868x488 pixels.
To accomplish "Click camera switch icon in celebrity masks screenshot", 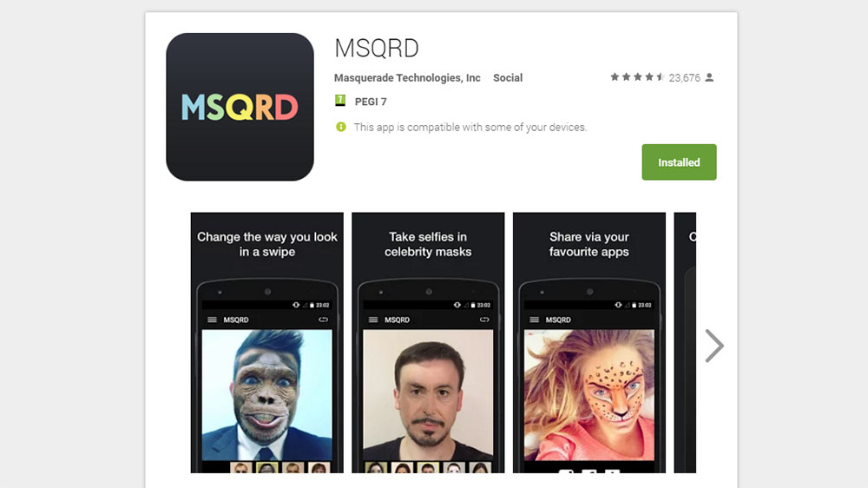I will (484, 320).
